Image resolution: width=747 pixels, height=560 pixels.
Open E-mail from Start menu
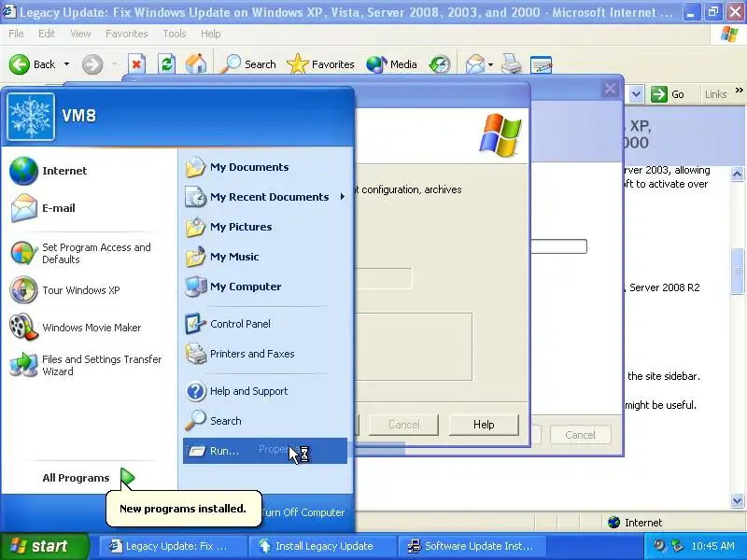90,208
